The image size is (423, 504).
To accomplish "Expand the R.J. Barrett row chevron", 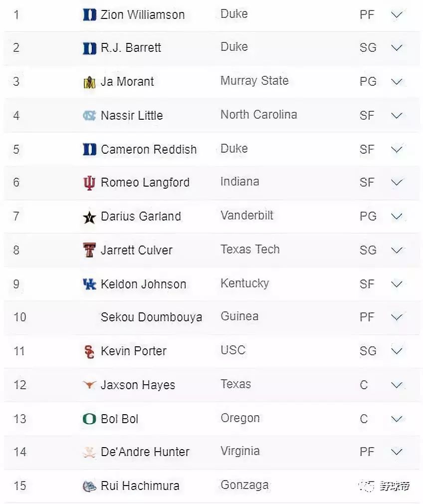I will click(x=397, y=48).
